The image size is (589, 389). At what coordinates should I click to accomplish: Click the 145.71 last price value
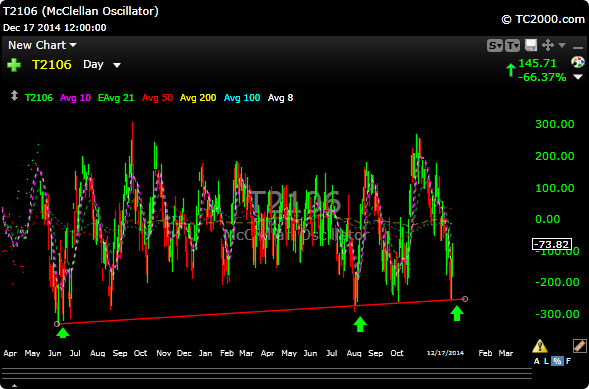click(x=537, y=63)
